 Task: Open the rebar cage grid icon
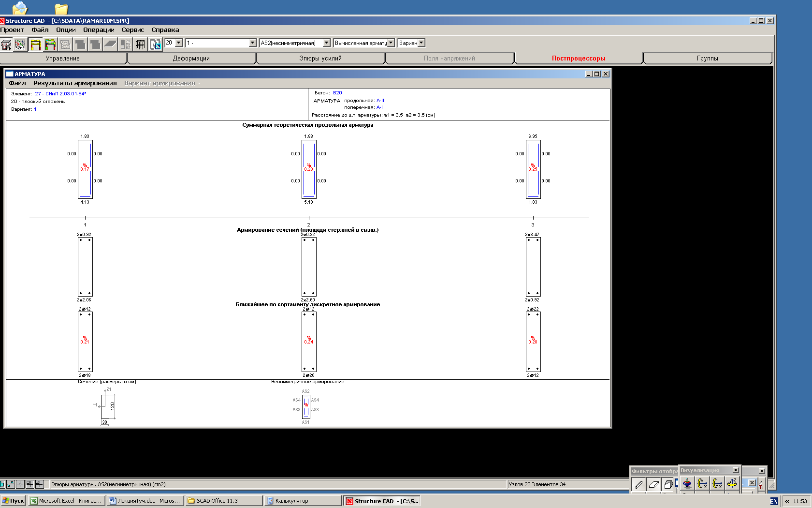click(140, 45)
